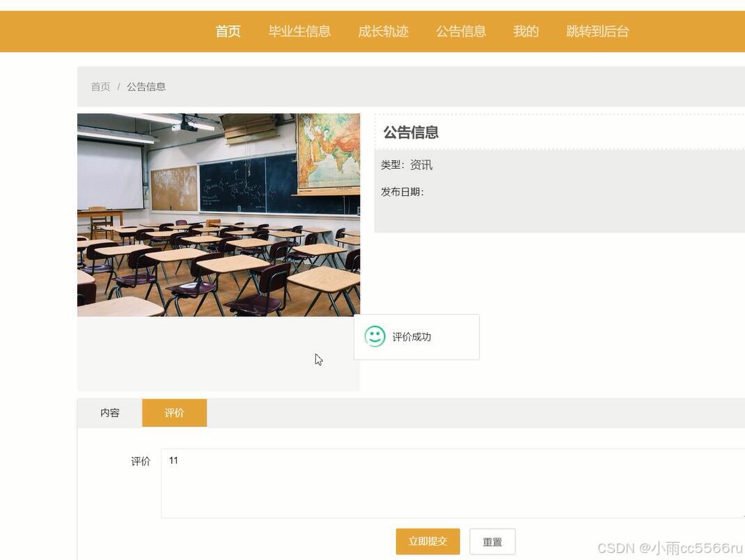Open the 我的 navigation menu item
This screenshot has height=560, width=745.
click(526, 31)
